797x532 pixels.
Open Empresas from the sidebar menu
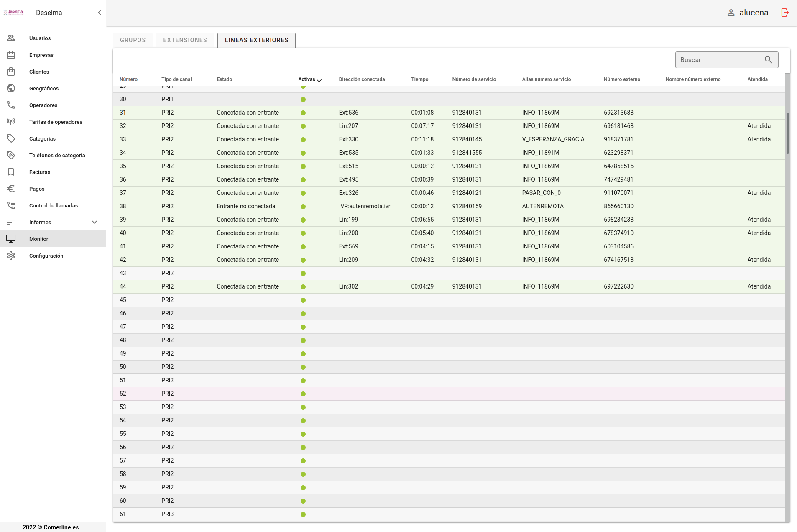coord(53,55)
